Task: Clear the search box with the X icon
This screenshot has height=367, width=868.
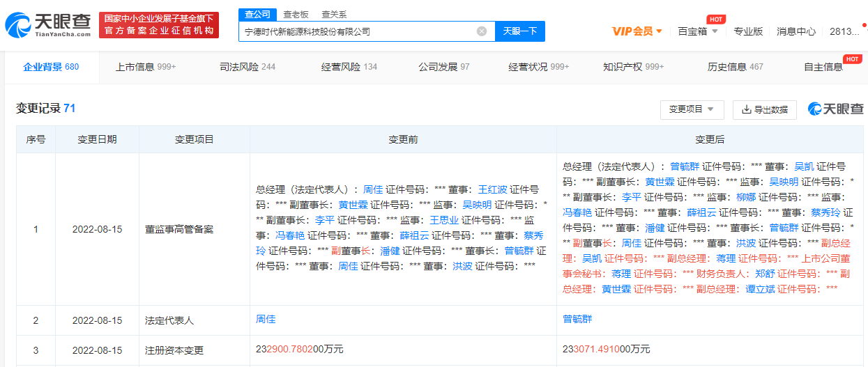Action: point(482,31)
